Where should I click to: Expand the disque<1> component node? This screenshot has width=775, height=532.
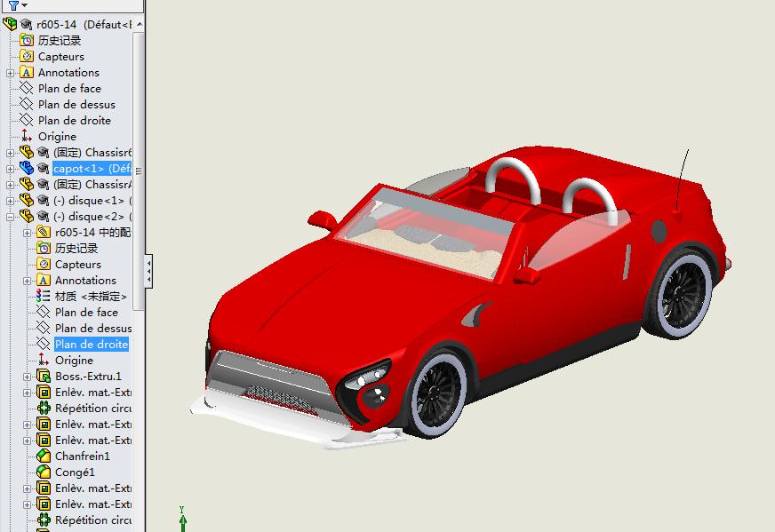(11, 201)
